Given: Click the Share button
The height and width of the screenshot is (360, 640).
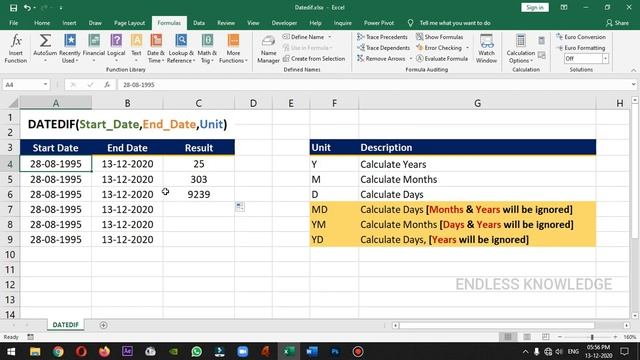Looking at the screenshot, I should tap(617, 23).
